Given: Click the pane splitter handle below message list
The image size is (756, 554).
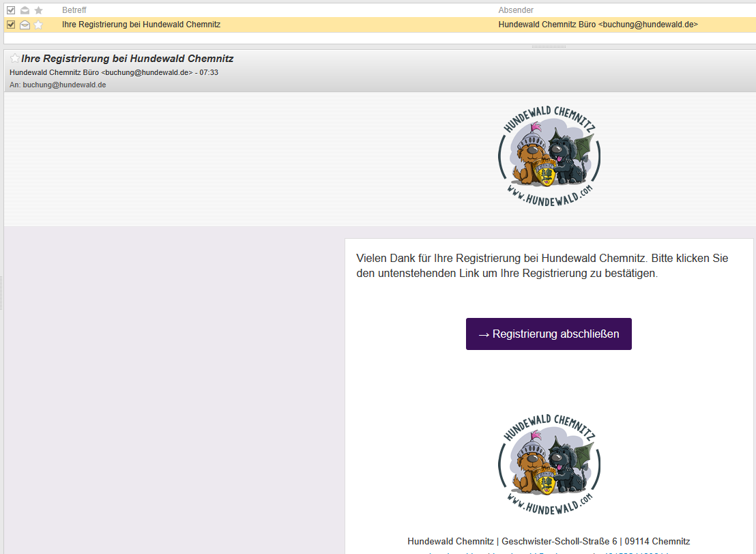Looking at the screenshot, I should point(549,47).
